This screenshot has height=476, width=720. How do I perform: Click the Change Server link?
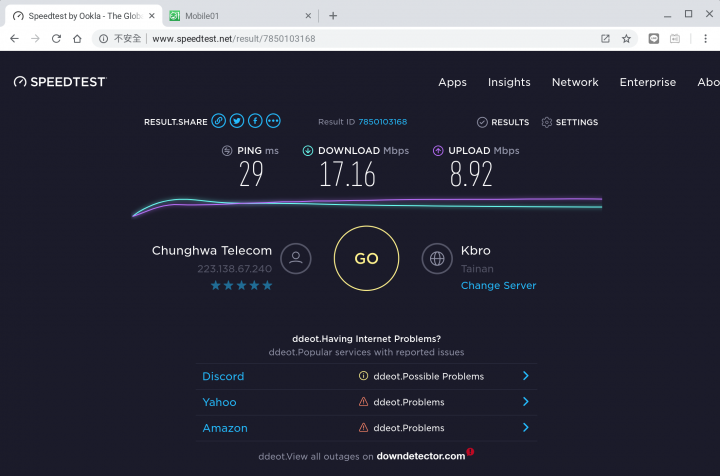(498, 286)
